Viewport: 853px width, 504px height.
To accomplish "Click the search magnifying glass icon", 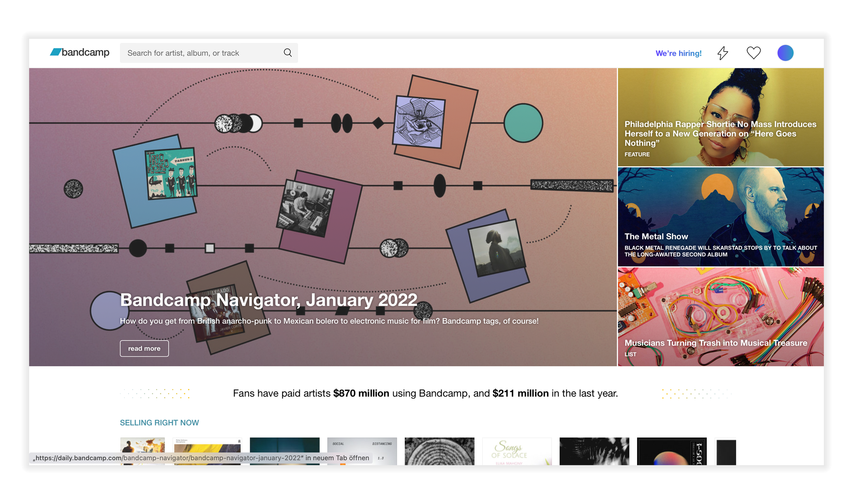I will tap(287, 53).
